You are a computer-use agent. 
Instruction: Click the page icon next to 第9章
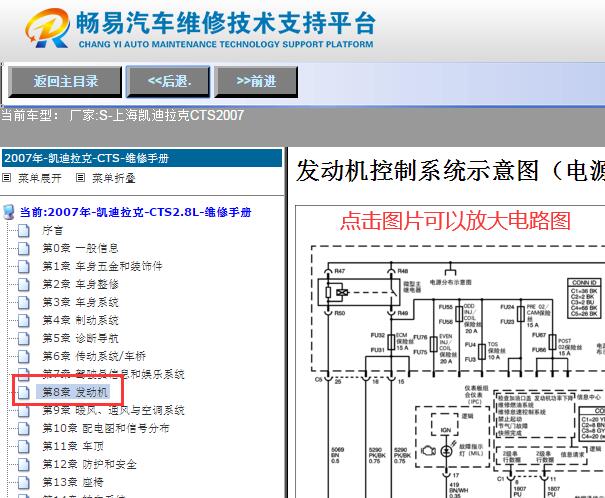tap(24, 411)
